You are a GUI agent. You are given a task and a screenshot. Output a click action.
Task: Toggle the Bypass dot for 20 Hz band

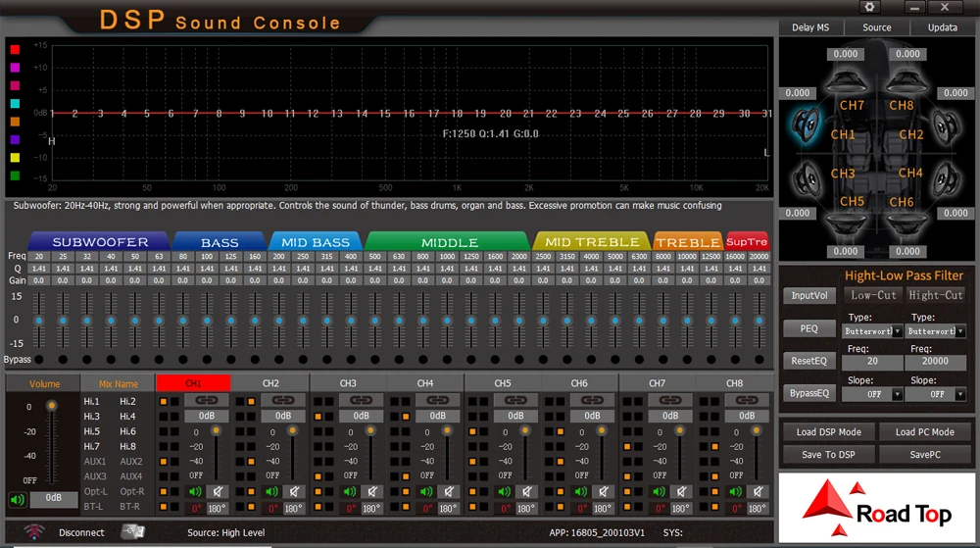39,360
